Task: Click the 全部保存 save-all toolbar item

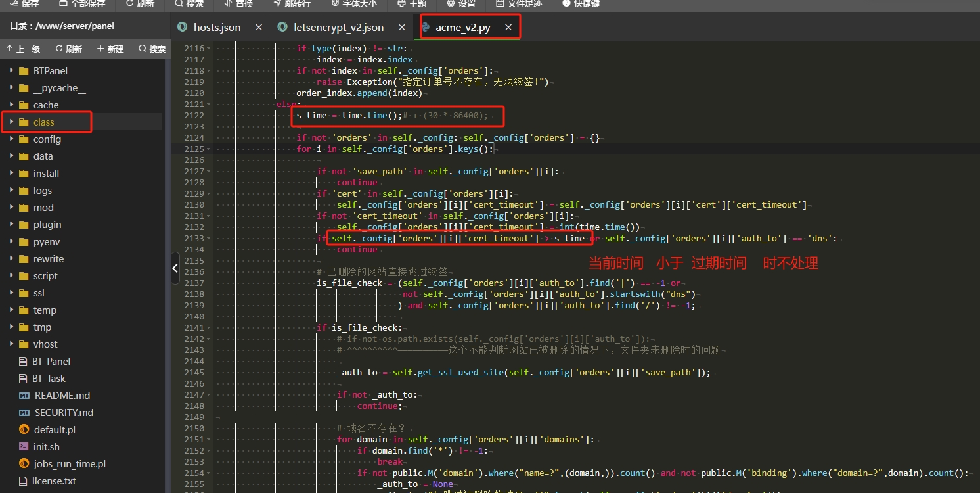Action: click(x=81, y=4)
